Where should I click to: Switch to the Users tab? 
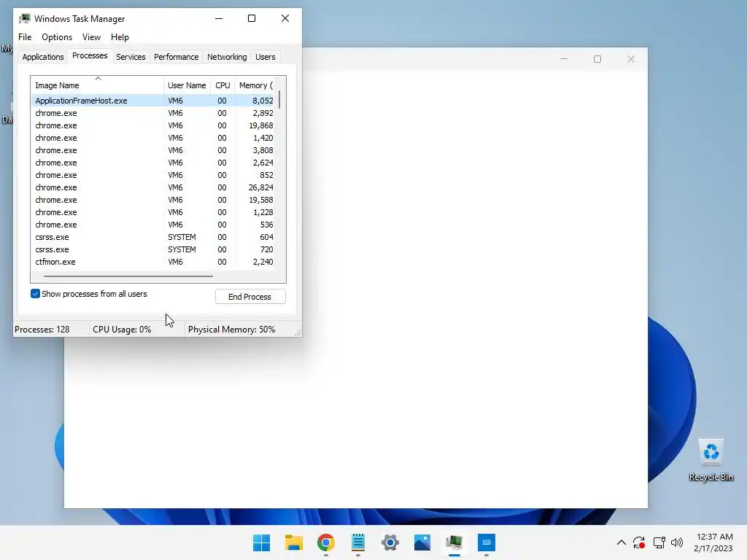point(266,57)
